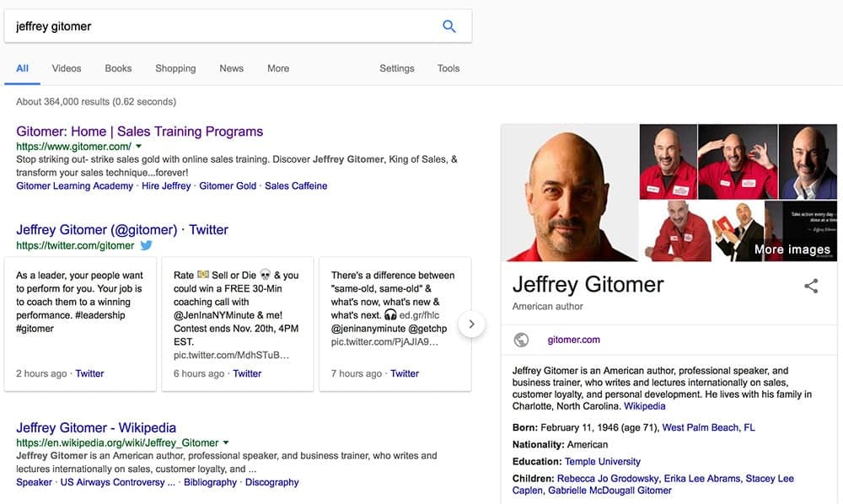Click the Temple University education link
The width and height of the screenshot is (843, 504).
tap(602, 462)
